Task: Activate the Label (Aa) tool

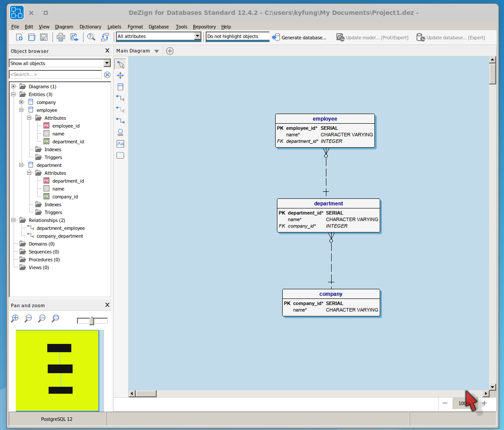Action: pos(120,143)
